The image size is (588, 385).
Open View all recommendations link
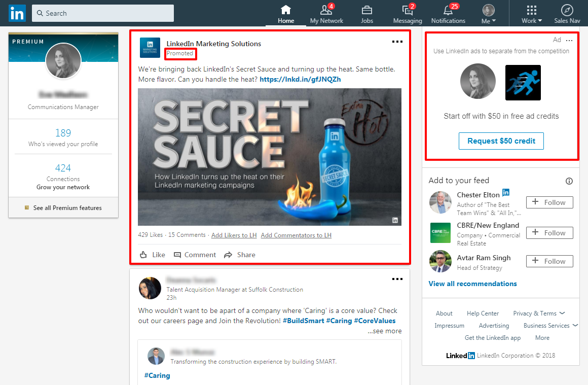click(x=472, y=284)
